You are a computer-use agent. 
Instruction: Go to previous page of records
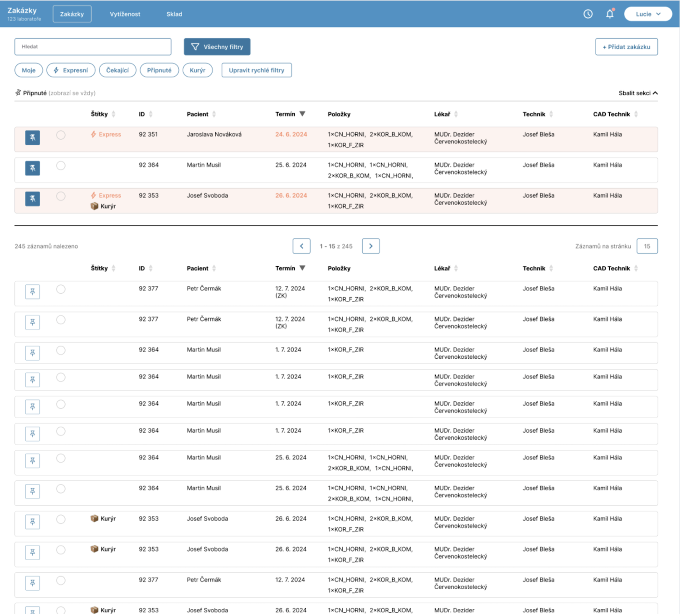301,246
